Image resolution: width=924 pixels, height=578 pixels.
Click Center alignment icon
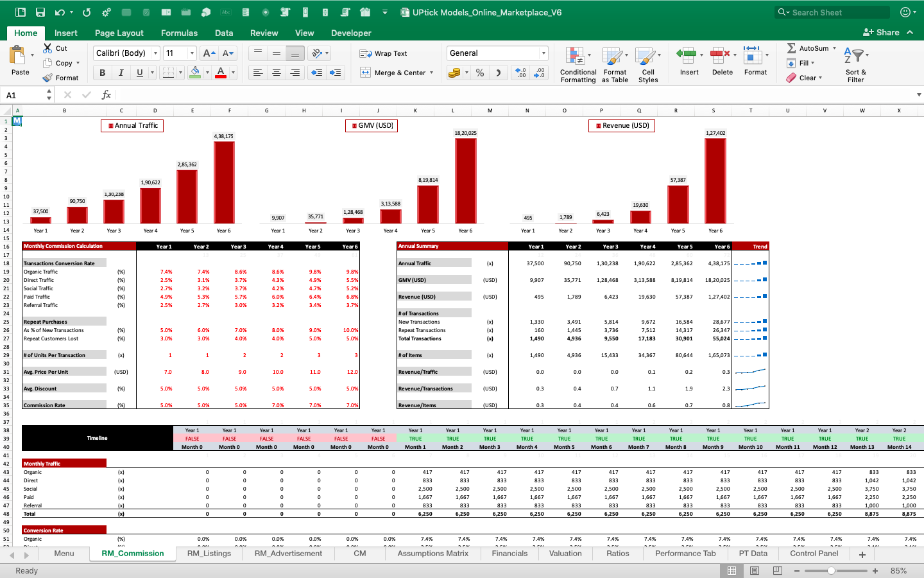click(276, 73)
